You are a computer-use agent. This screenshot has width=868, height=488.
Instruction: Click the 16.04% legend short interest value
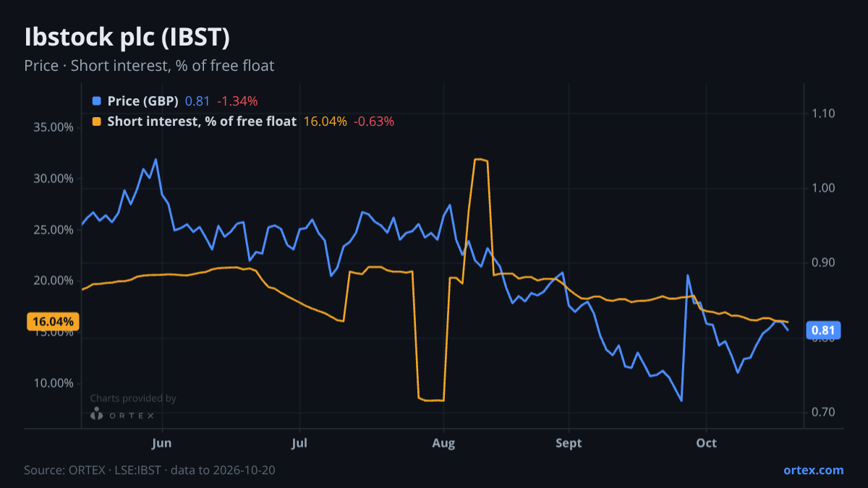(x=325, y=121)
